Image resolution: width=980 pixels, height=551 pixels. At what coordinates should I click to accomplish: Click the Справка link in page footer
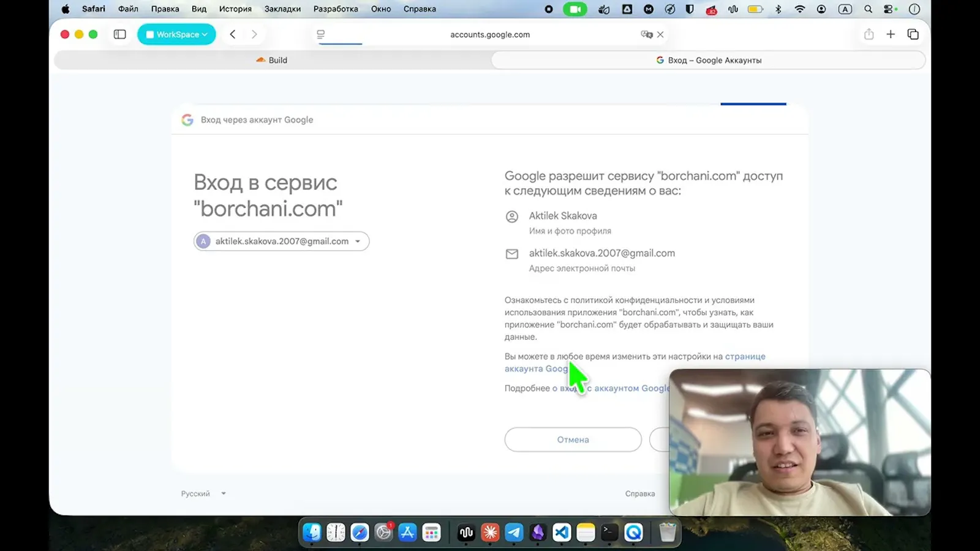click(x=640, y=493)
